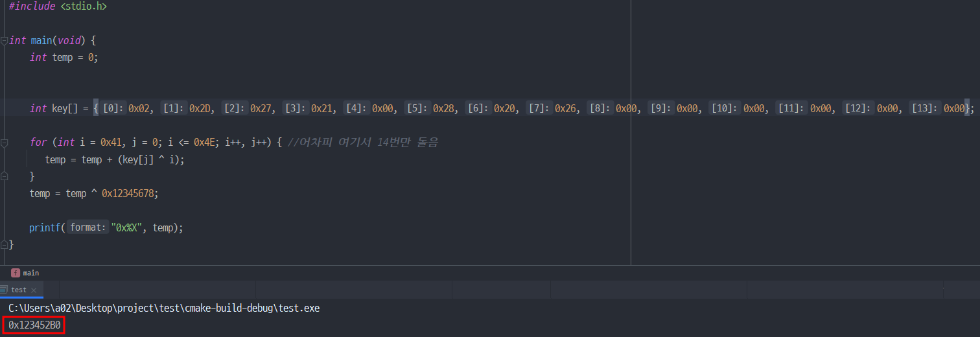Image resolution: width=980 pixels, height=337 pixels.
Task: Click the main function name in the code
Action: (41, 40)
